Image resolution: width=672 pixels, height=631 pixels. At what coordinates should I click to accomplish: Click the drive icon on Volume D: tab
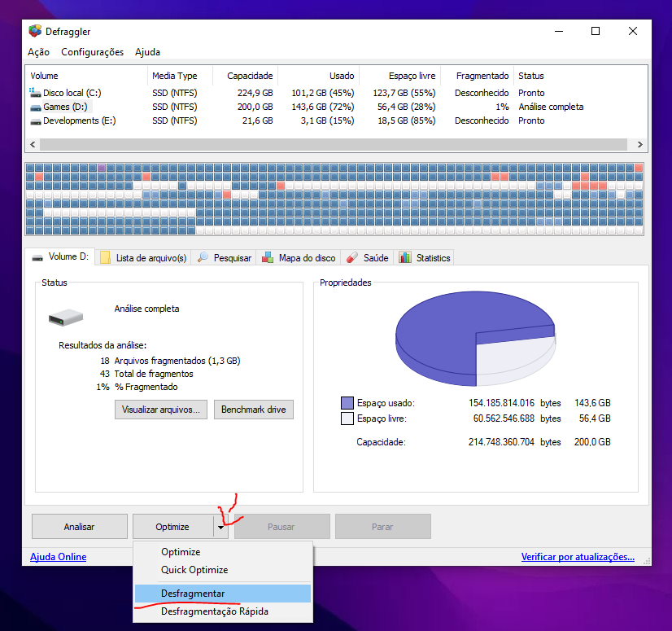pos(37,258)
